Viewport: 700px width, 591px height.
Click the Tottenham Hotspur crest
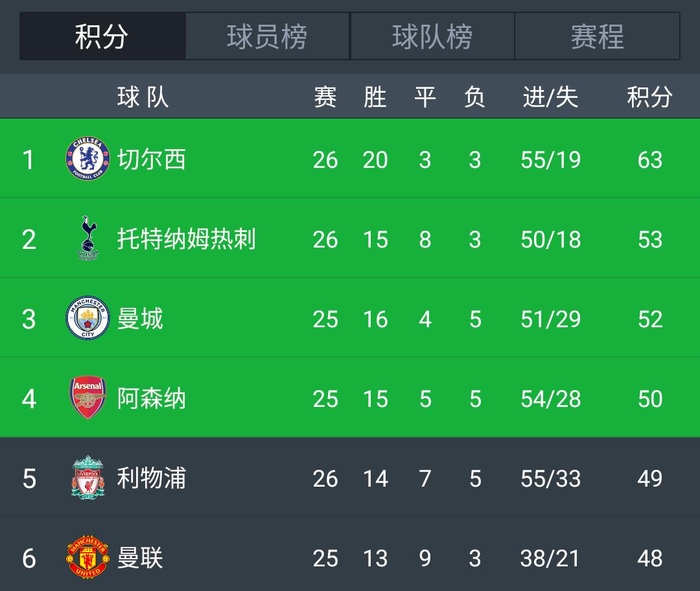[87, 238]
